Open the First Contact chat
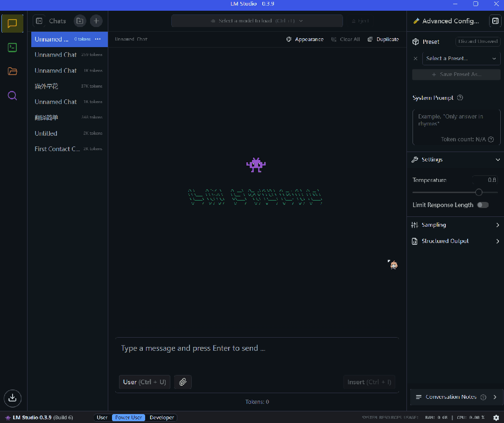504x423 pixels. point(57,149)
